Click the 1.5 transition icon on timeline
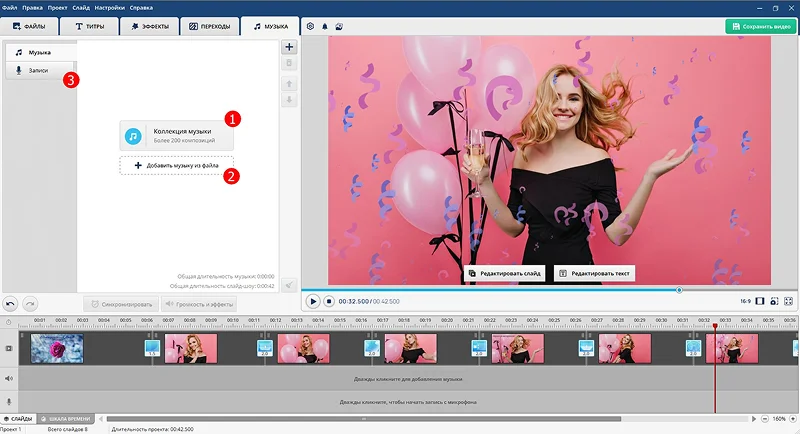 pyautogui.click(x=152, y=348)
